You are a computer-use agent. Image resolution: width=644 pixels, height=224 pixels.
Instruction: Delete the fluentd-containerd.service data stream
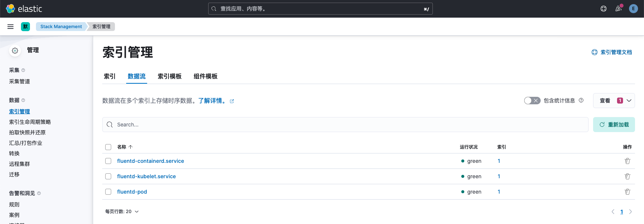pos(628,161)
